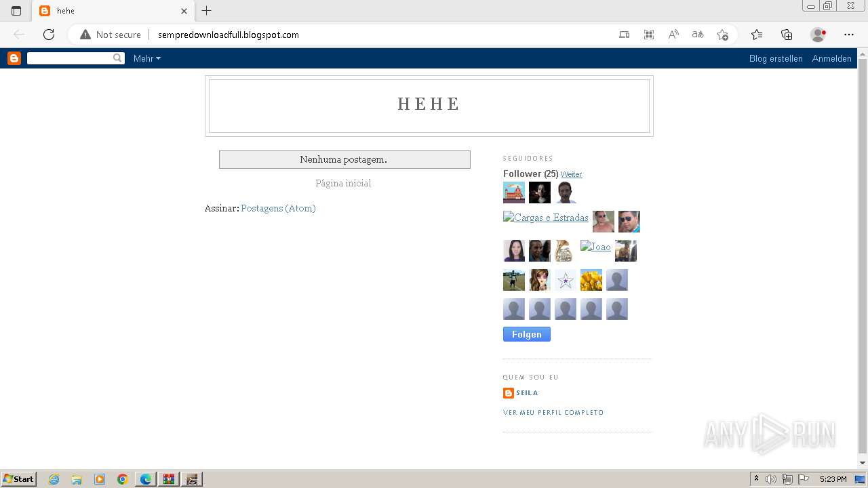Select the yellow tulips follower avatar

pyautogui.click(x=591, y=280)
